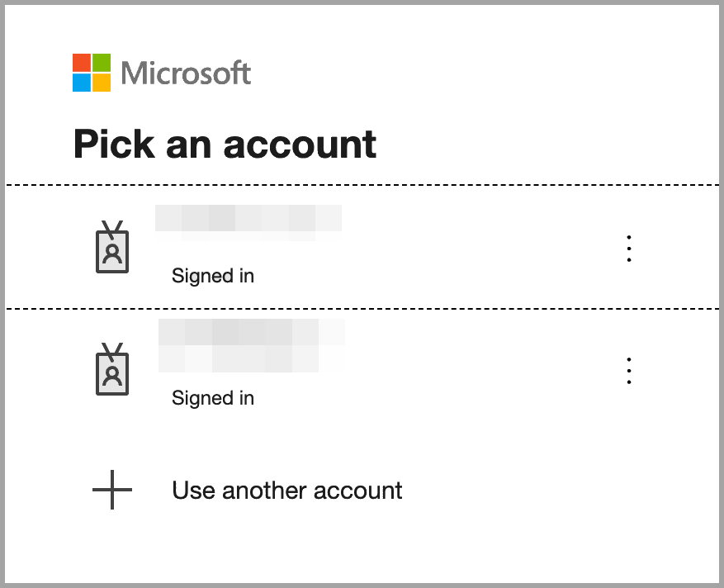This screenshot has height=588, width=724.
Task: Click the first account's "Signed in" label
Action: 212,276
